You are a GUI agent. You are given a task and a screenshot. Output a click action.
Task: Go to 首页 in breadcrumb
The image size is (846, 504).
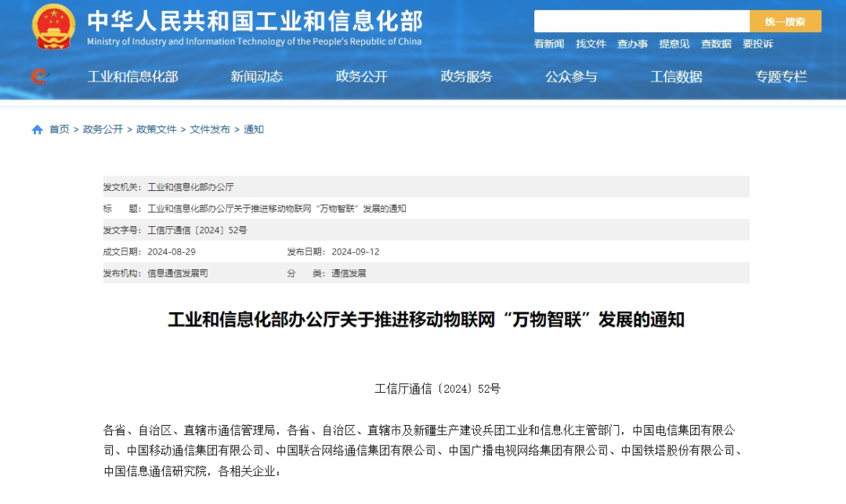click(60, 129)
